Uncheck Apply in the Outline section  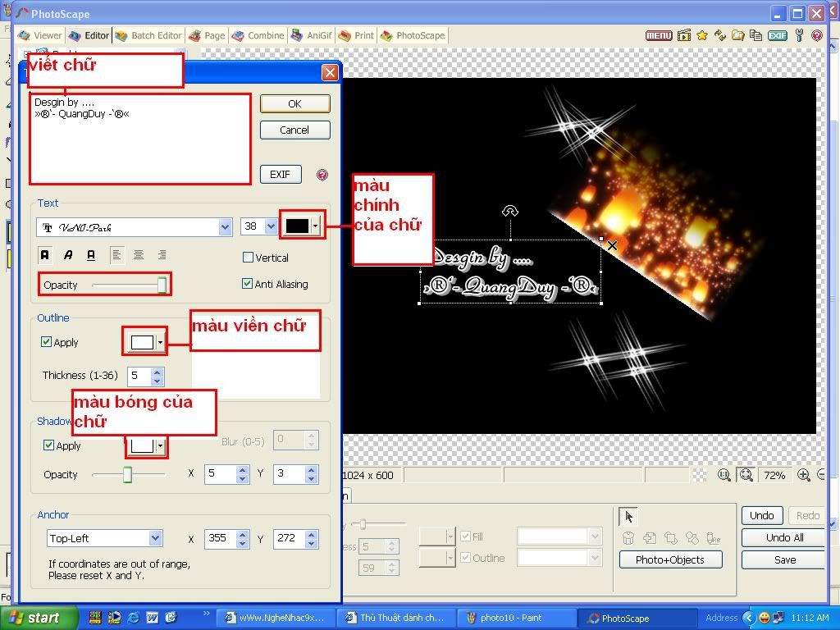[x=47, y=342]
